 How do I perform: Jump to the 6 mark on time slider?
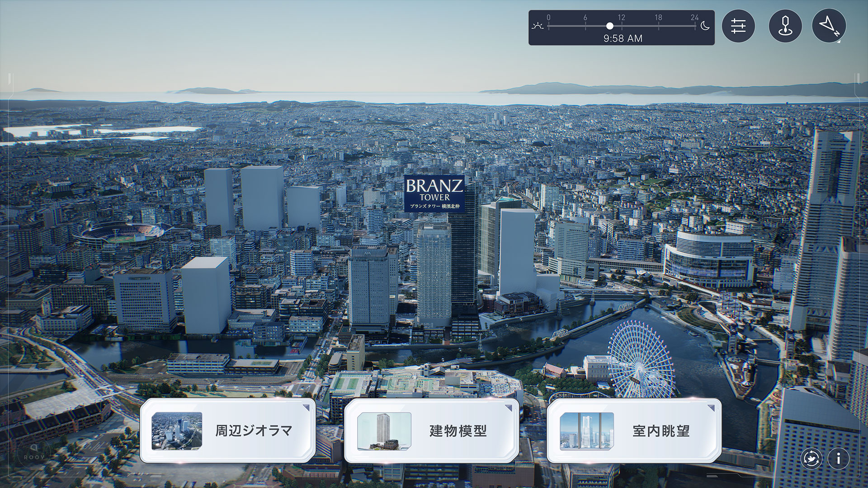coord(585,26)
